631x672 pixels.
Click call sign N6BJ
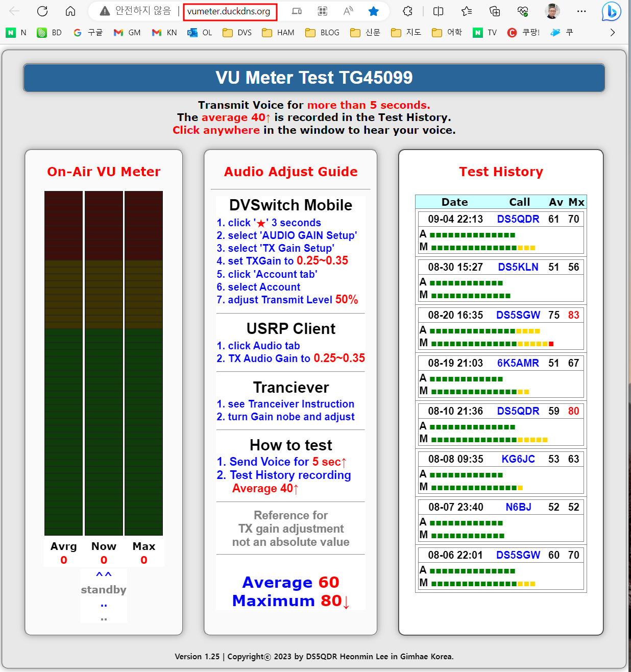pos(518,507)
